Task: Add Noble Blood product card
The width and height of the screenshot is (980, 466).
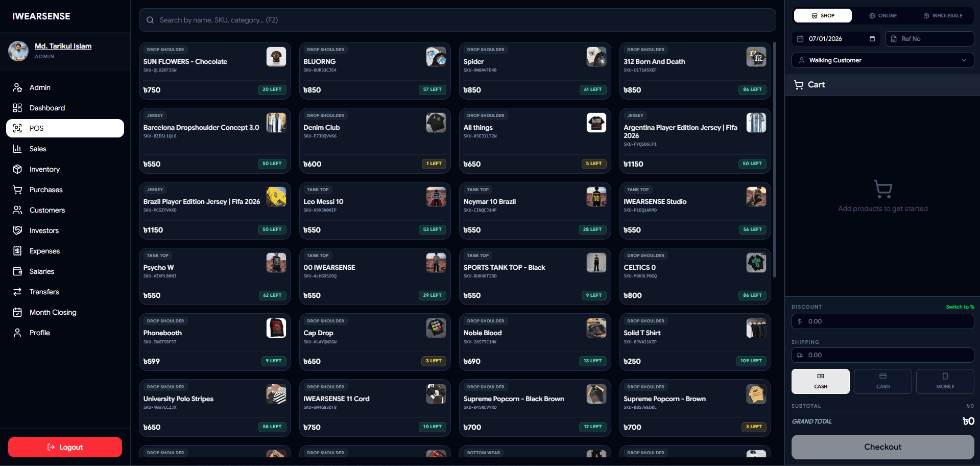Action: click(535, 342)
